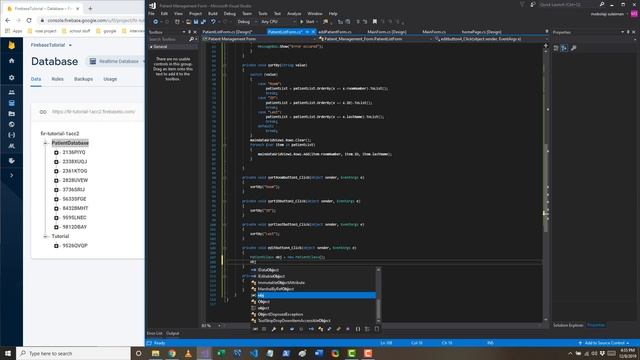Click the taskbar search box

coord(73,353)
